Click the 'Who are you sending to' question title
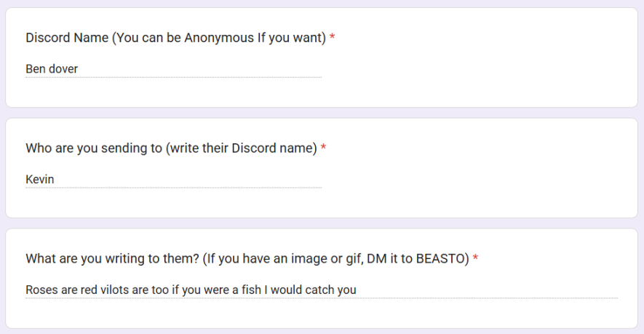Viewport: 644px width, 334px height. (171, 148)
